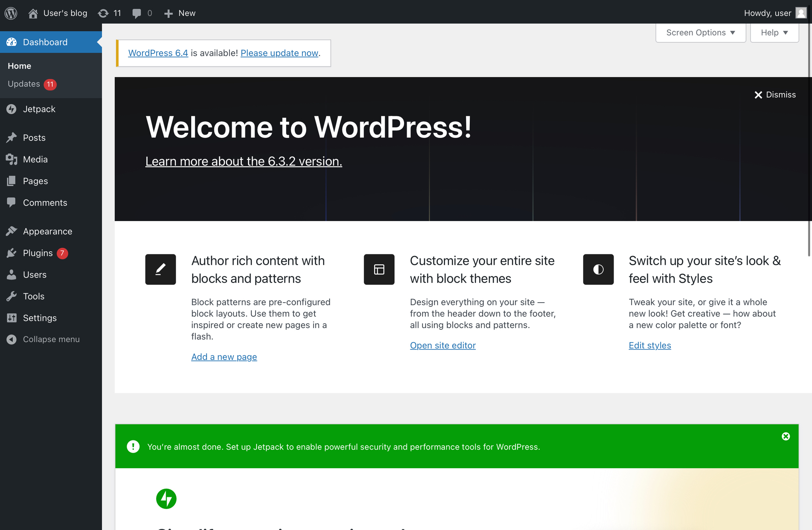Click the You're almost done Jetpack message
This screenshot has width=812, height=530.
344,447
